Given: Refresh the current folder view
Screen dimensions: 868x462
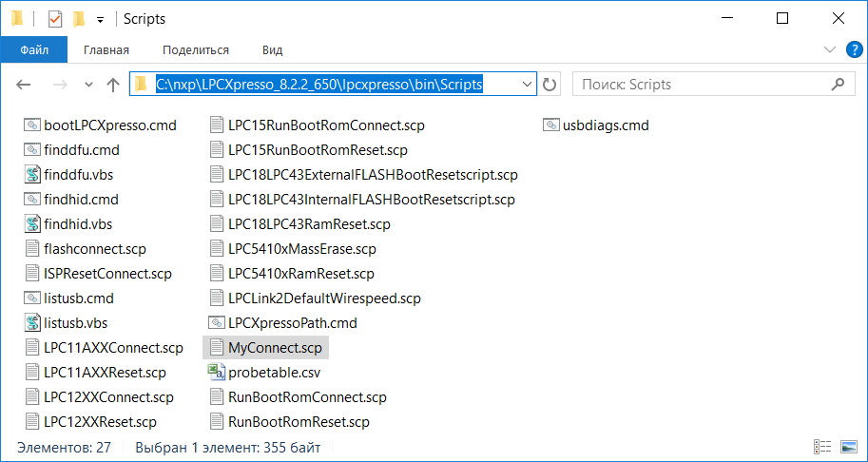Looking at the screenshot, I should (550, 85).
